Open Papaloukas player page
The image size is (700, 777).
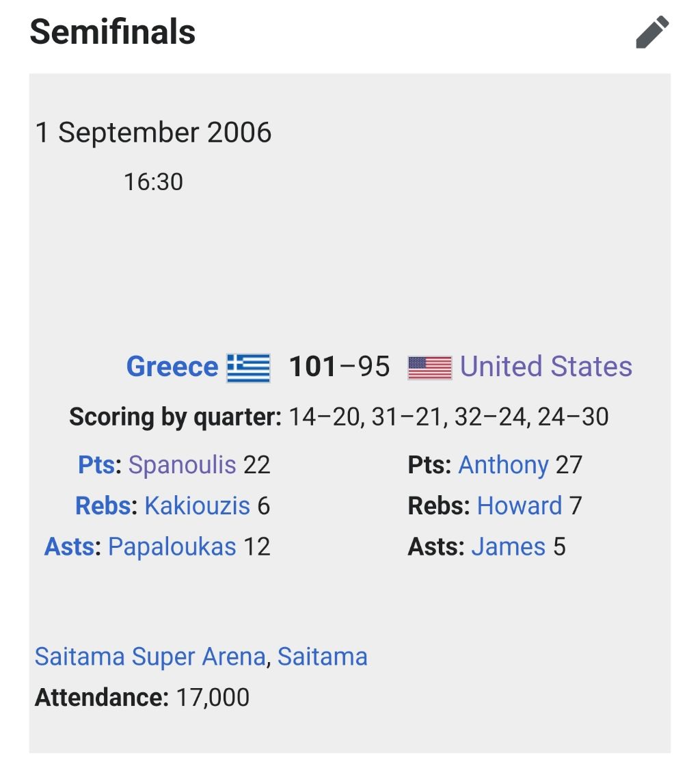(x=172, y=547)
